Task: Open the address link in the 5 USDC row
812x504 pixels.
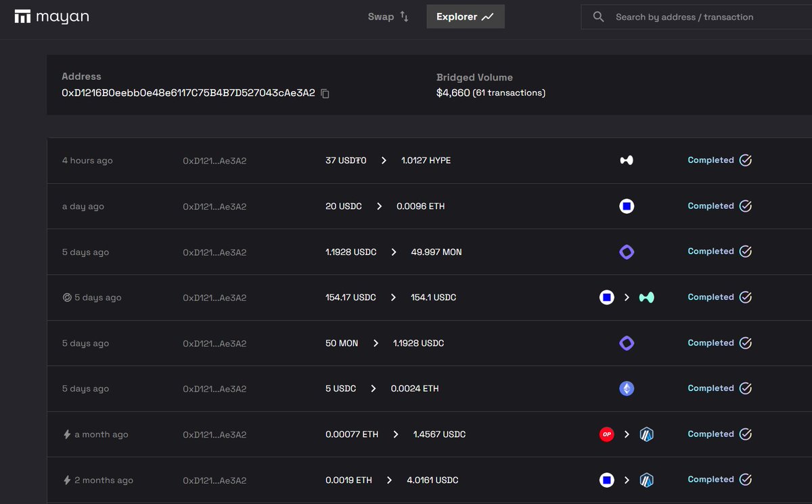Action: 215,389
